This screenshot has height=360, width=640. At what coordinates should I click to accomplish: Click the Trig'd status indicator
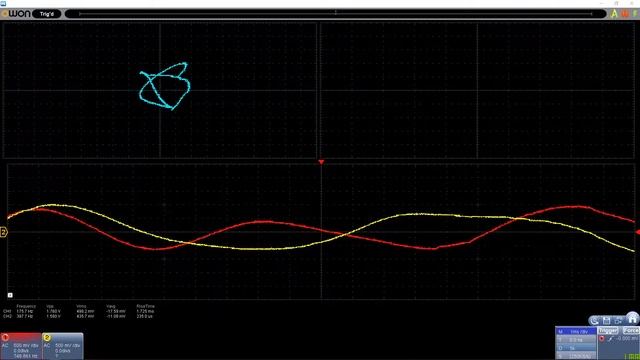tap(47, 14)
